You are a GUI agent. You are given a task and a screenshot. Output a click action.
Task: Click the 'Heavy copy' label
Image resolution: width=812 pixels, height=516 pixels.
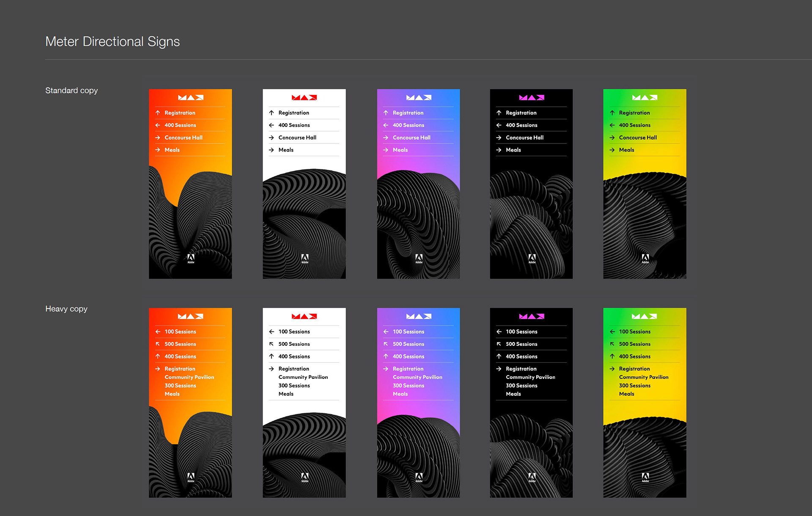click(66, 309)
